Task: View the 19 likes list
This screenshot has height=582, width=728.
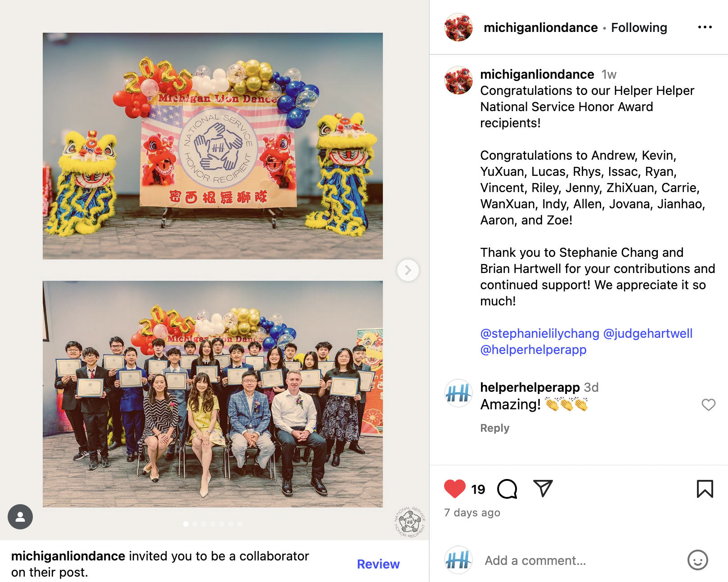Action: point(478,489)
